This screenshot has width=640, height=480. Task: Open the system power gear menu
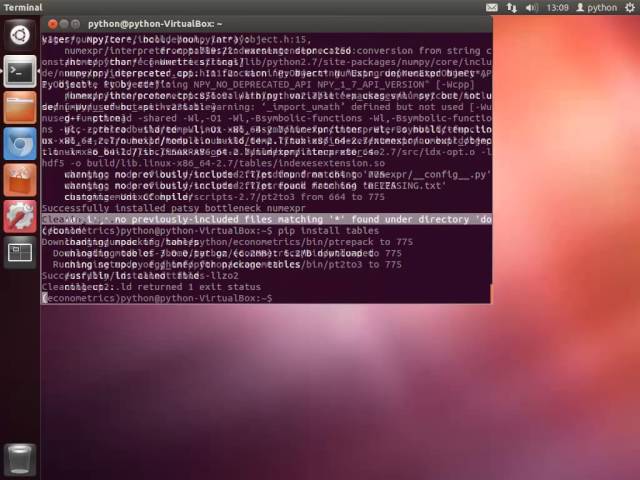point(630,7)
